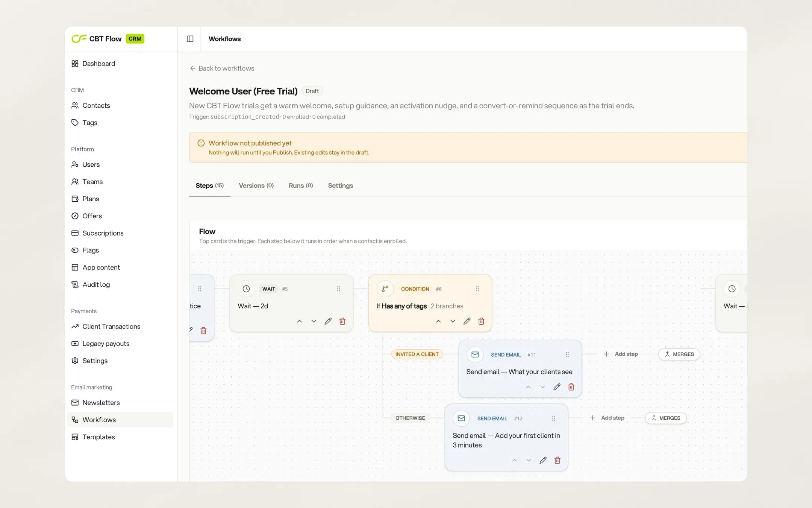Edit Send Email #12 step

pos(543,460)
